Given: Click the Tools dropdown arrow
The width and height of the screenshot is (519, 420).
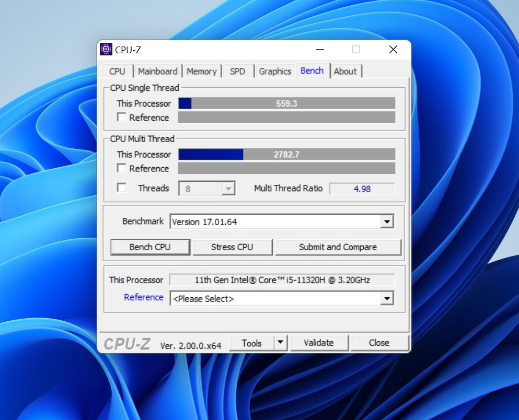Looking at the screenshot, I should coord(280,343).
